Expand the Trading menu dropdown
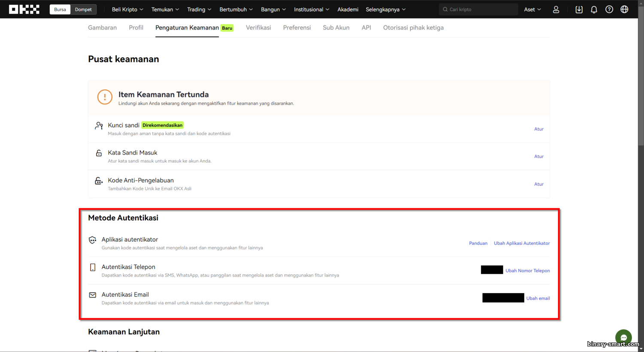This screenshot has width=644, height=352. click(199, 9)
